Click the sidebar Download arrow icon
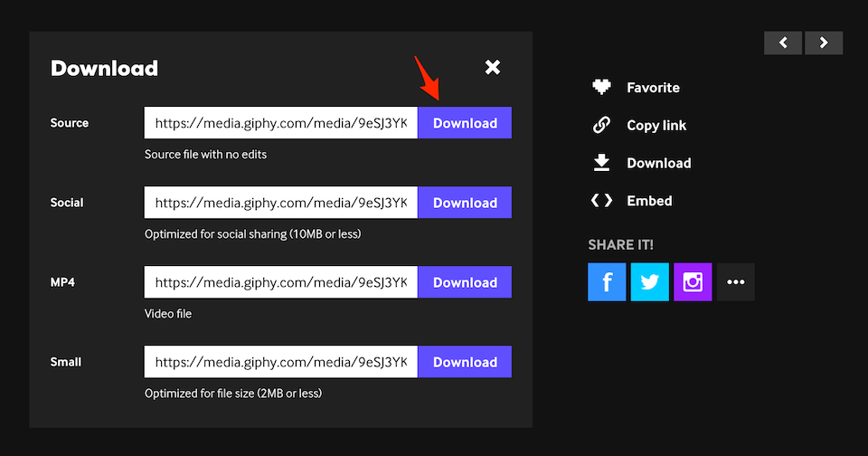The height and width of the screenshot is (456, 868). [x=601, y=163]
